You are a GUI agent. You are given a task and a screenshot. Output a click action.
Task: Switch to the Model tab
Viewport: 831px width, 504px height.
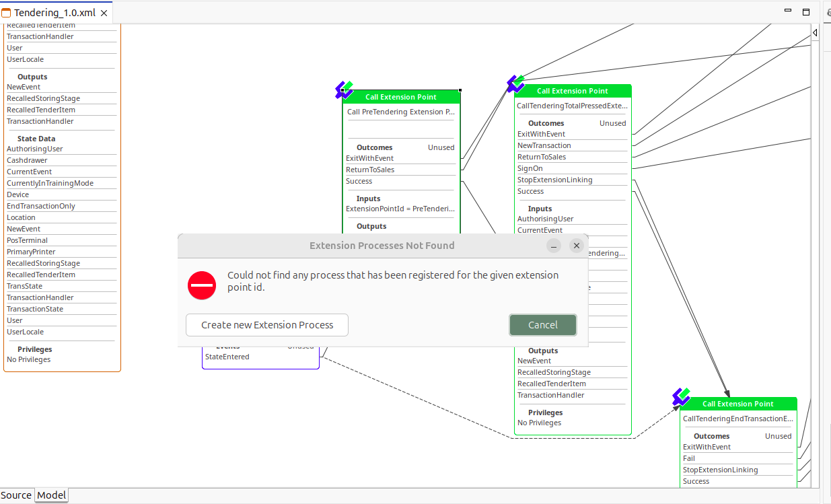51,495
